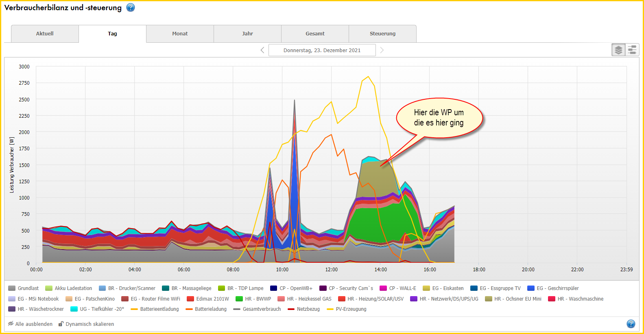Toggle EG - PatschenKino legend entry
This screenshot has height=334, width=644.
click(x=90, y=299)
